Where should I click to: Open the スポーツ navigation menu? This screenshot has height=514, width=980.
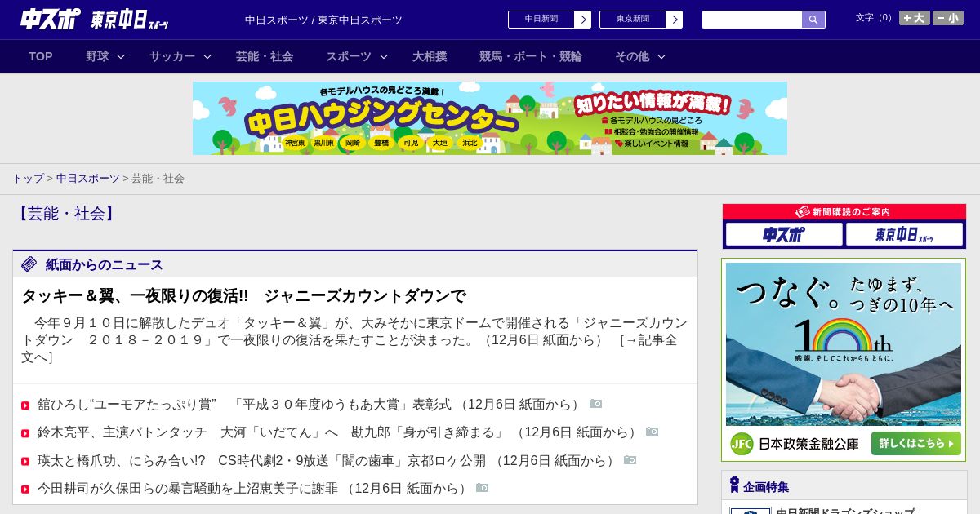point(349,56)
